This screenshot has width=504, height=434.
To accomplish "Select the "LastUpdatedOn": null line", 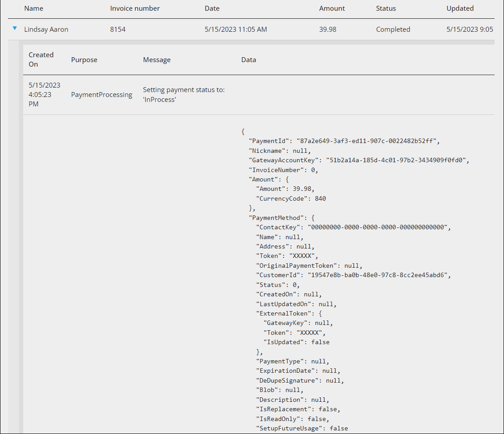I will pyautogui.click(x=296, y=304).
